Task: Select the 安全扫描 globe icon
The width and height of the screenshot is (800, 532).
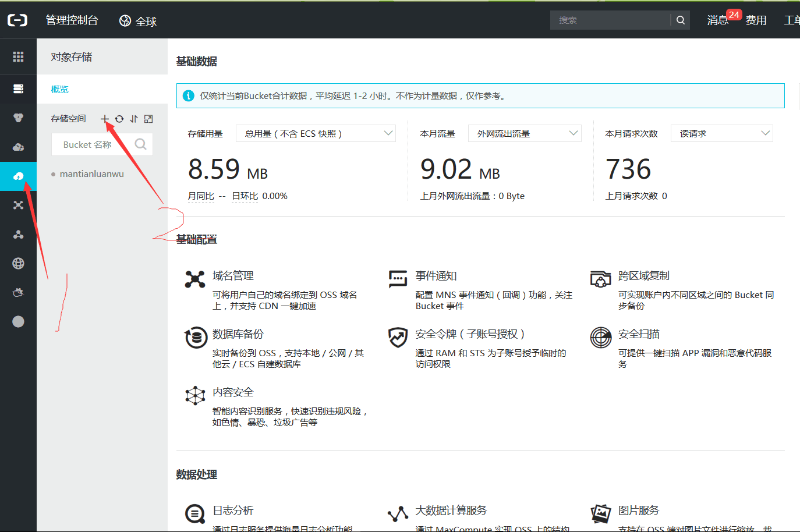Action: (x=600, y=338)
